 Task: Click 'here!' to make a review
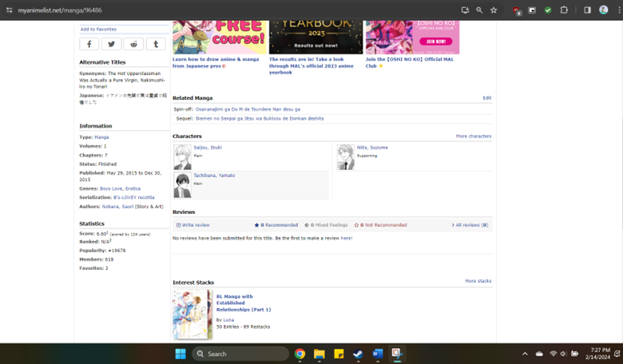point(347,239)
